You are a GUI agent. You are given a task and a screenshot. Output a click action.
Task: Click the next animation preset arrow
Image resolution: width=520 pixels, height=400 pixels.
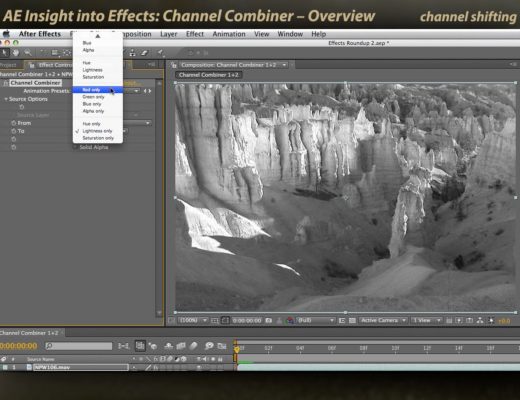[150, 91]
